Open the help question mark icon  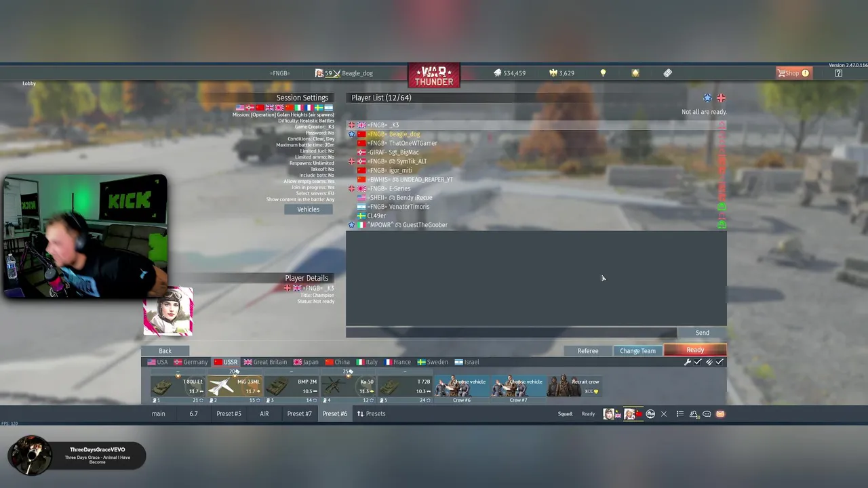[838, 73]
